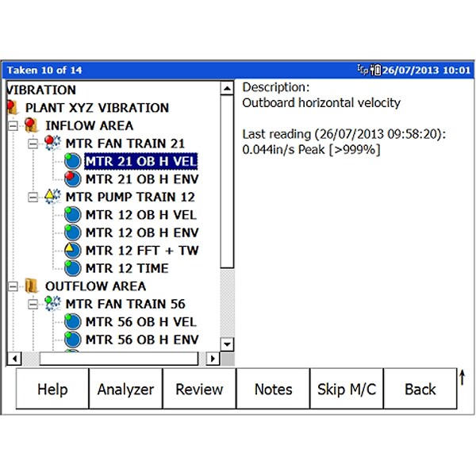Screen dimensions: 476x476
Task: Open the Notes button
Action: click(273, 389)
